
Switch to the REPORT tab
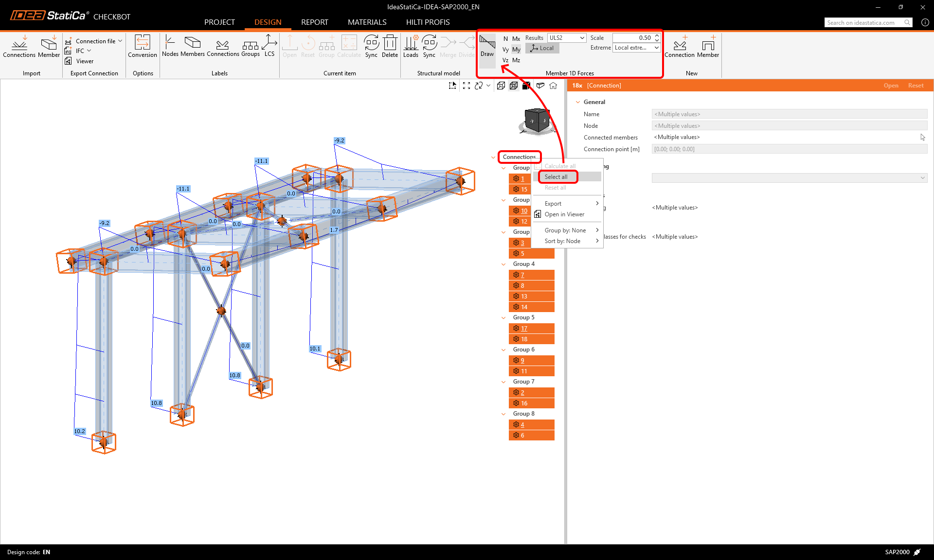pyautogui.click(x=314, y=22)
